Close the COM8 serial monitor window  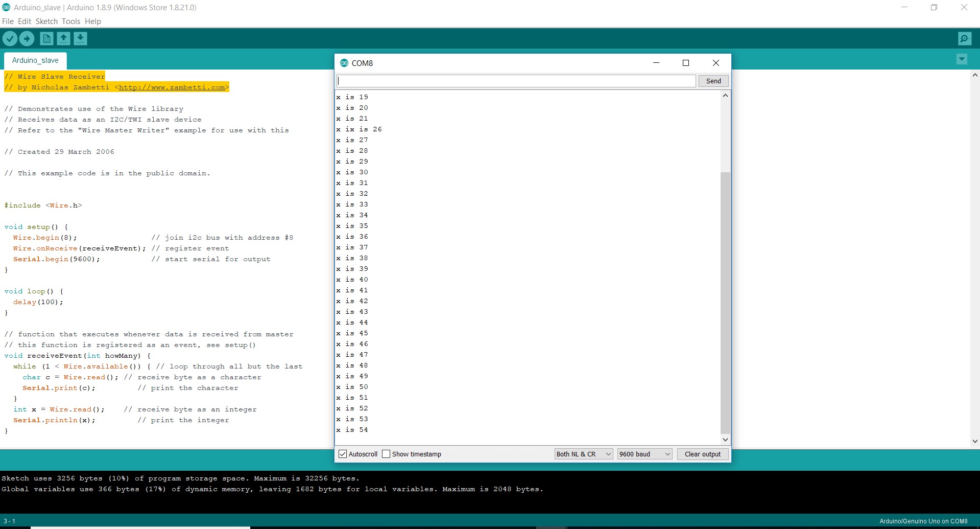coord(716,63)
